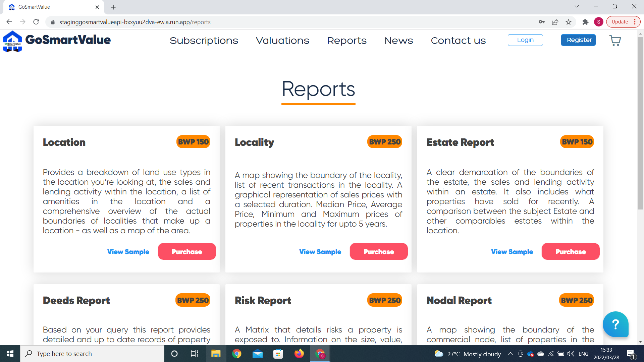This screenshot has width=644, height=362.
Task: Reload the page with the refresh icon
Action: [36, 22]
